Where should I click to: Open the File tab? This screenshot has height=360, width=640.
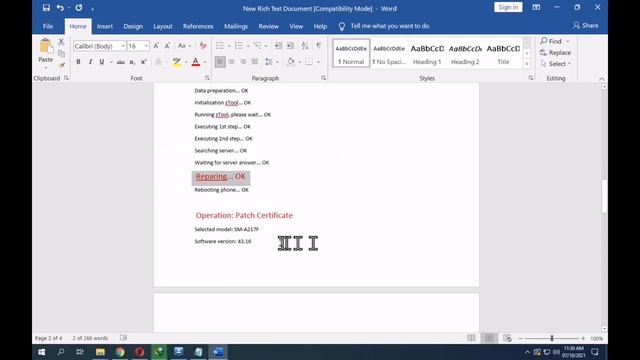(x=48, y=26)
